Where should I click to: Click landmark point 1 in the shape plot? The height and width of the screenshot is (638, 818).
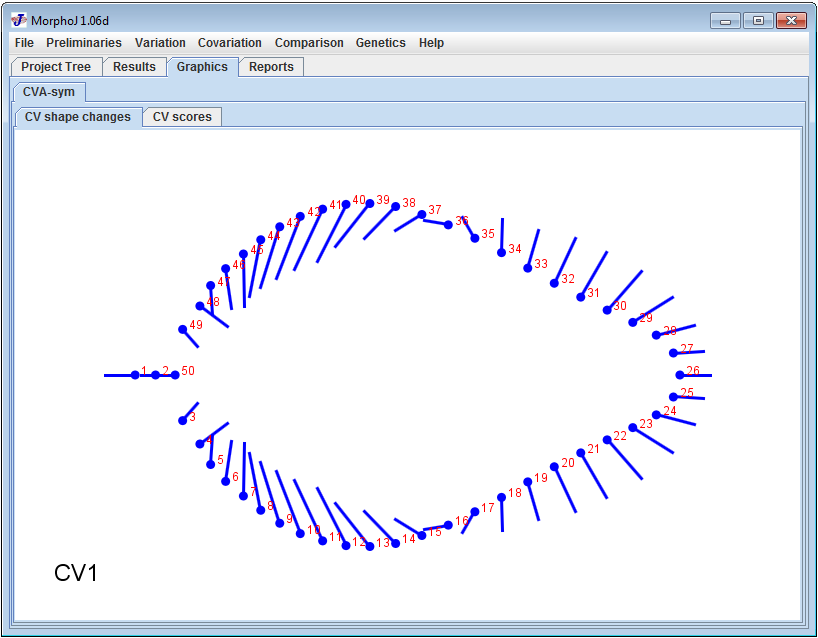point(135,375)
